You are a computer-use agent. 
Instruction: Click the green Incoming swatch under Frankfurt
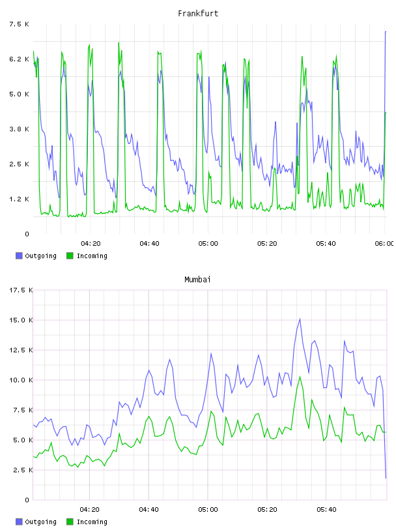pos(70,256)
